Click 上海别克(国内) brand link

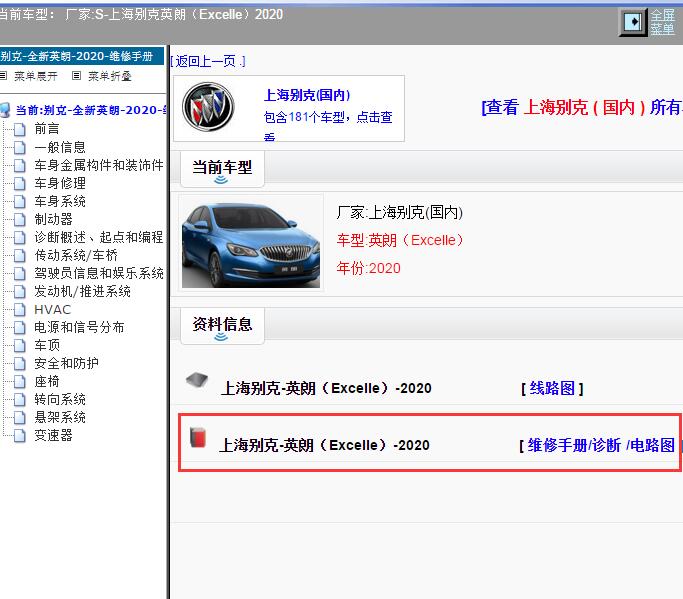307,95
